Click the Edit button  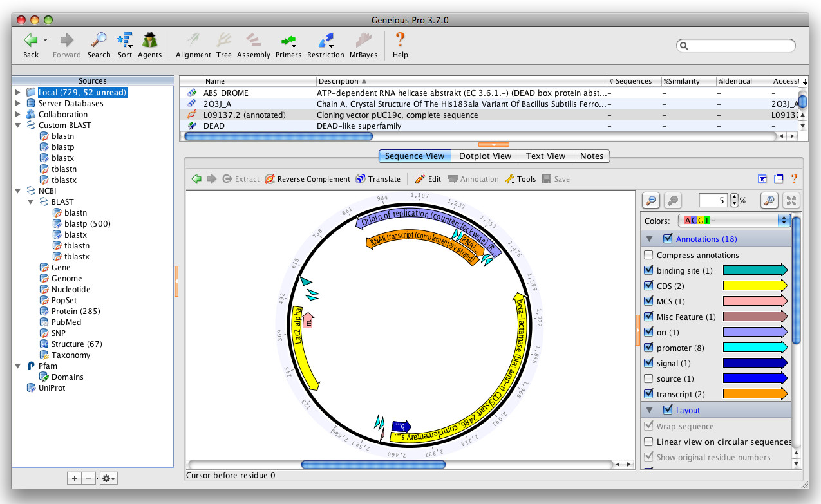tap(428, 179)
